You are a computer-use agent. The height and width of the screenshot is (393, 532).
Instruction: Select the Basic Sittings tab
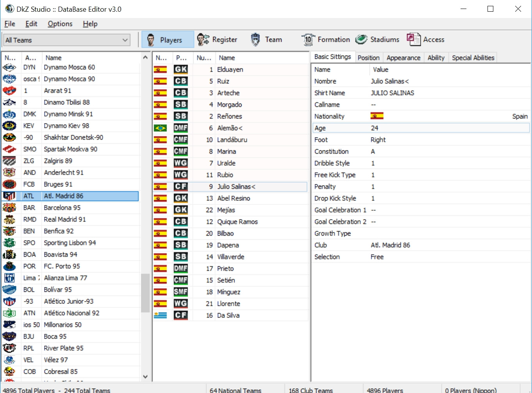[333, 57]
